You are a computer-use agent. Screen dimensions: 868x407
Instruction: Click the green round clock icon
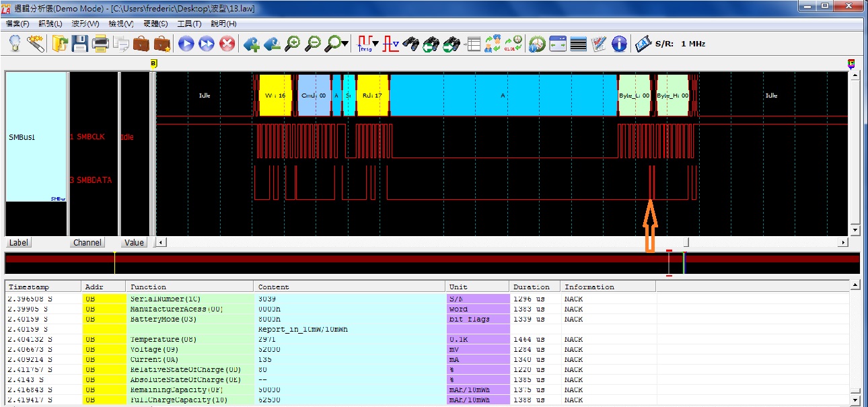pos(538,44)
